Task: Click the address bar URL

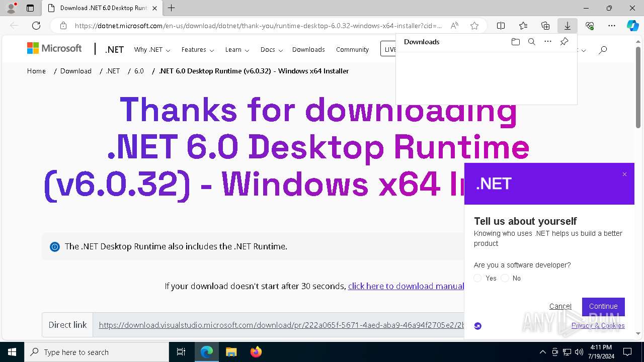Action: tap(258, 26)
